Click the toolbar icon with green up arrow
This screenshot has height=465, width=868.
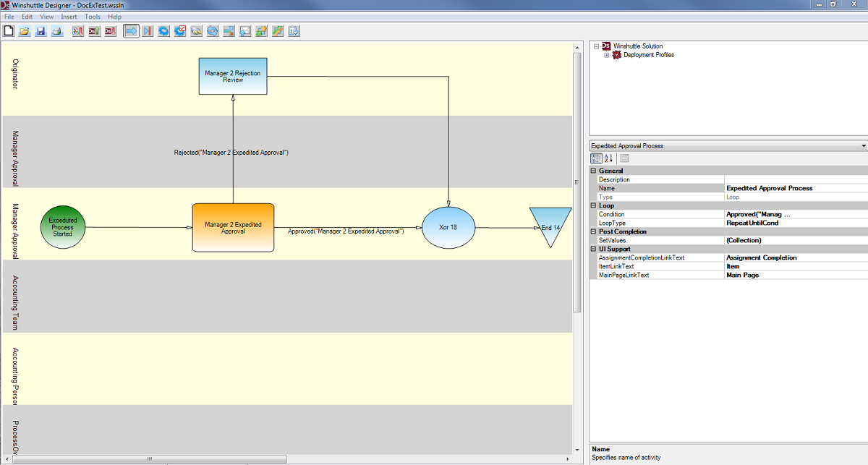(94, 31)
